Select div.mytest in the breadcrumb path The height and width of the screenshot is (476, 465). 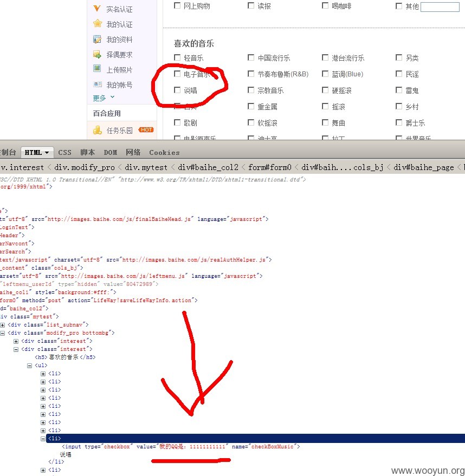(x=146, y=167)
